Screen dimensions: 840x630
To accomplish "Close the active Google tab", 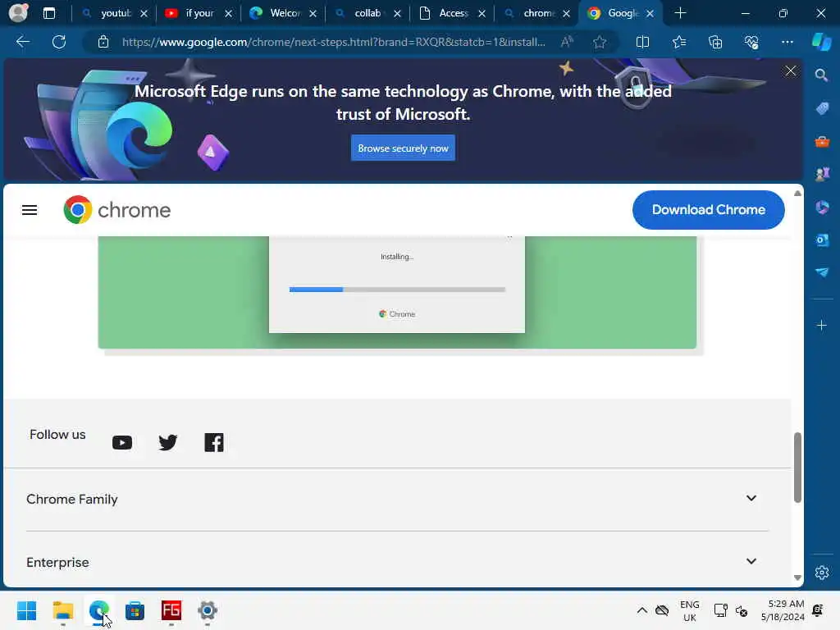I will pyautogui.click(x=650, y=13).
